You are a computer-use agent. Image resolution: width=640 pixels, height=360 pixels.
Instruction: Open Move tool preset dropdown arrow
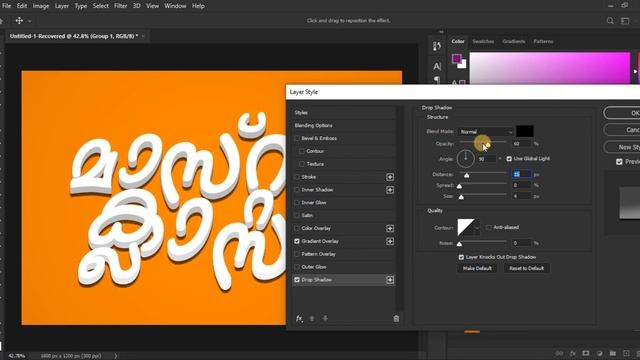click(x=29, y=21)
